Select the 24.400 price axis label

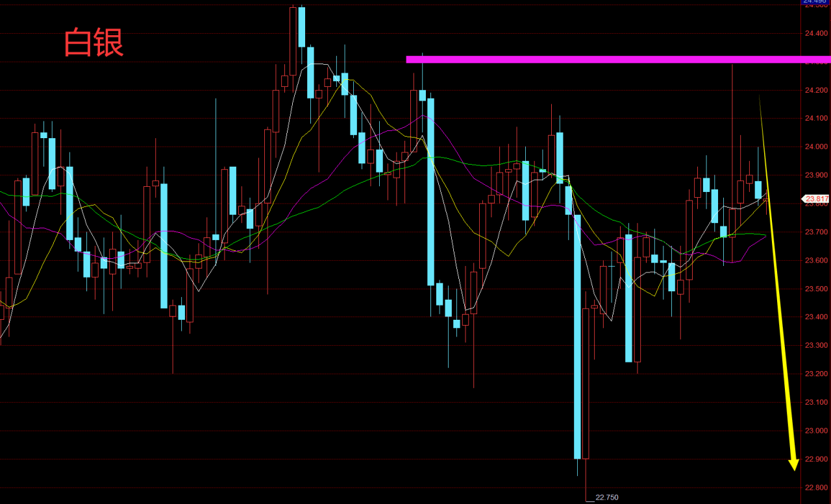(817, 33)
